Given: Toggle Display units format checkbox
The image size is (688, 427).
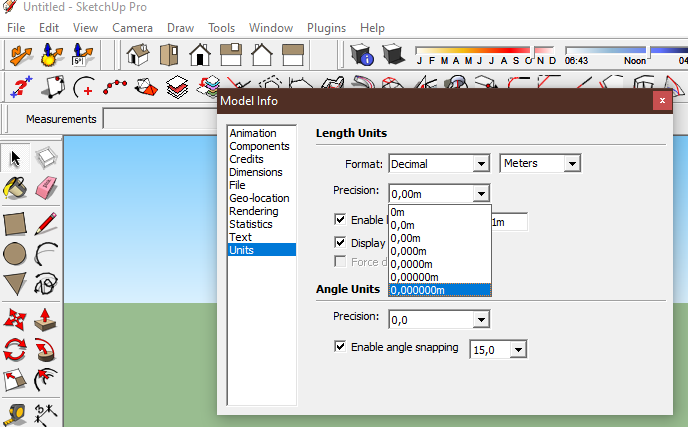Looking at the screenshot, I should pyautogui.click(x=340, y=242).
